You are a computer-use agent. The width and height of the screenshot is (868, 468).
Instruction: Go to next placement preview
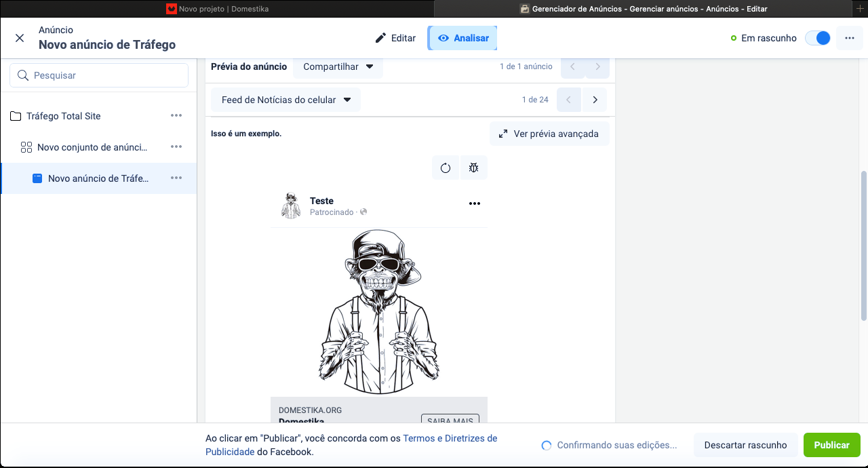(x=595, y=100)
